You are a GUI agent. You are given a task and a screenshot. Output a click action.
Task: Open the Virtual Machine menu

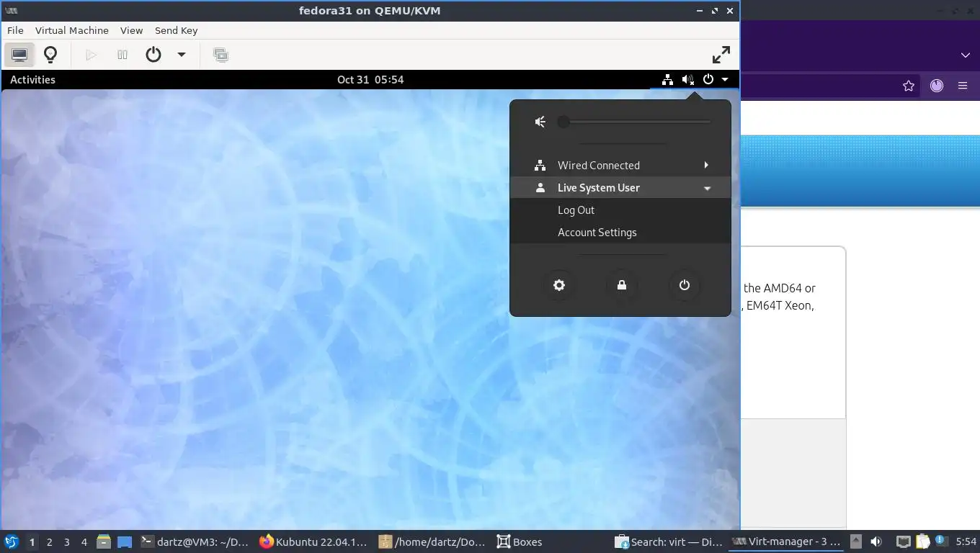click(72, 30)
